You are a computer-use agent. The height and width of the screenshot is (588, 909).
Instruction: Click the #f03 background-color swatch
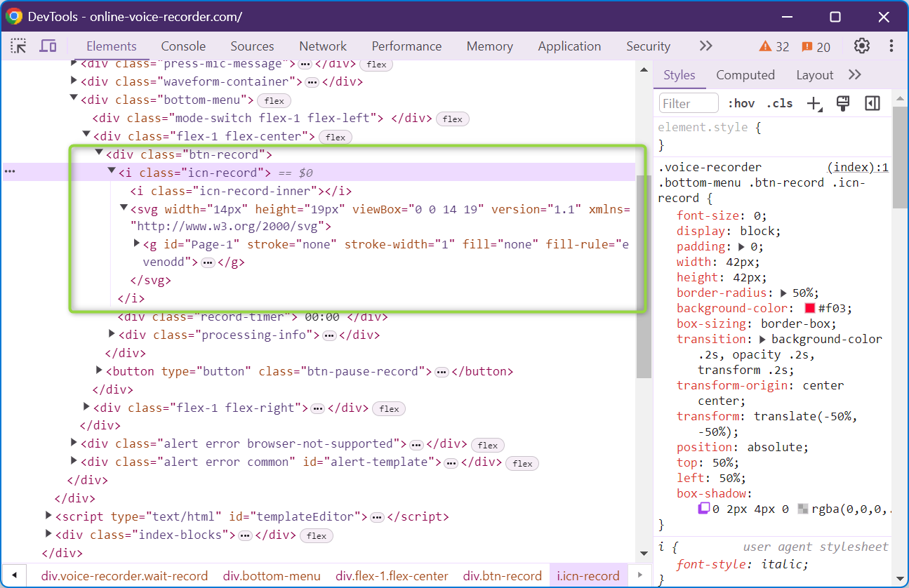[x=809, y=309]
